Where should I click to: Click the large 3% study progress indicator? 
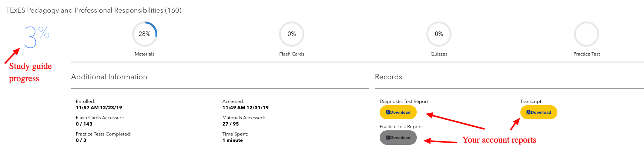point(36,37)
